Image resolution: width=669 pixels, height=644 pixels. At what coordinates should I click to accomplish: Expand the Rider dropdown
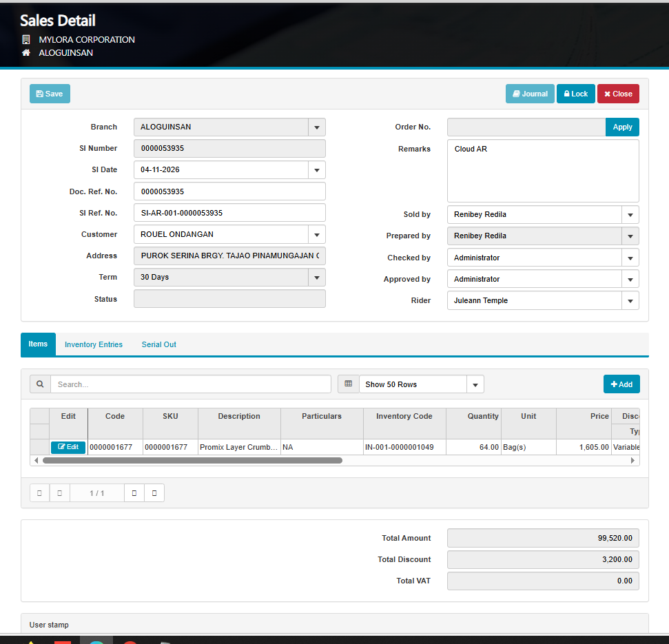[x=630, y=301]
